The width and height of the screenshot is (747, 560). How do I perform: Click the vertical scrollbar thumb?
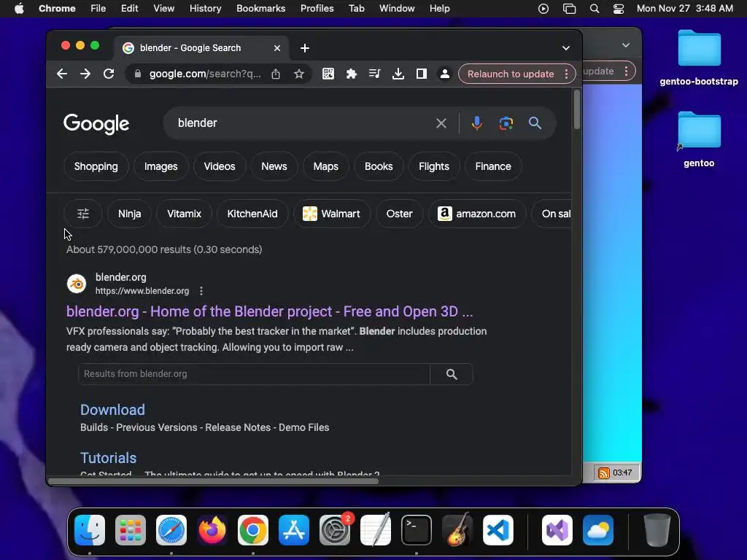[x=577, y=109]
